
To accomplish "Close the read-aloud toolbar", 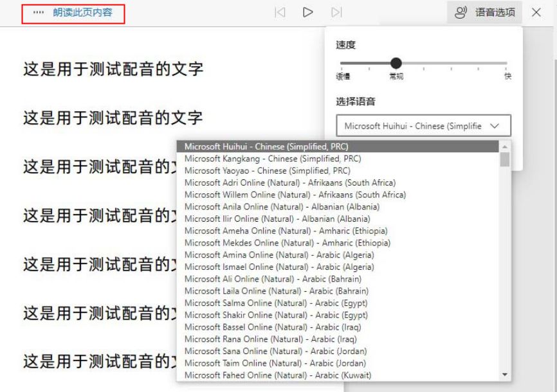I will (x=536, y=12).
